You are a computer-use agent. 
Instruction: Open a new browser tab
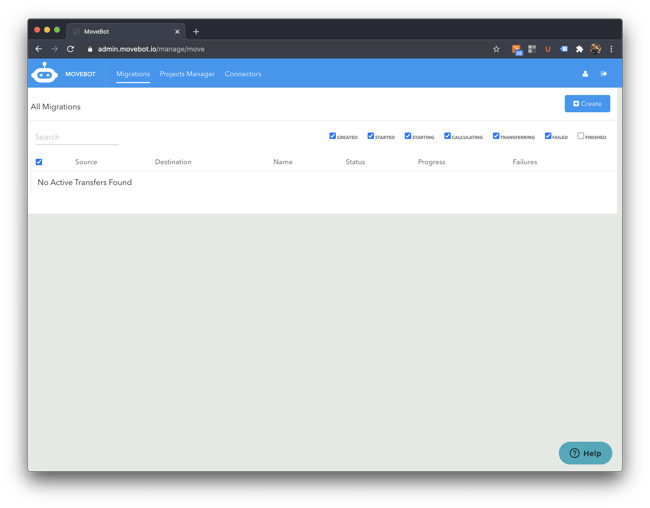(x=196, y=32)
